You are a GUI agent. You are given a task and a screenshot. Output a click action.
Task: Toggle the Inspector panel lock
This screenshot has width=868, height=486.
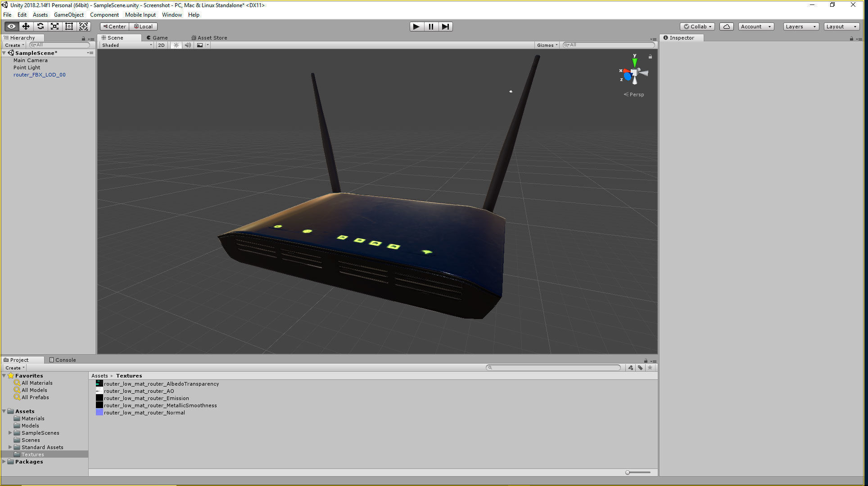point(851,39)
